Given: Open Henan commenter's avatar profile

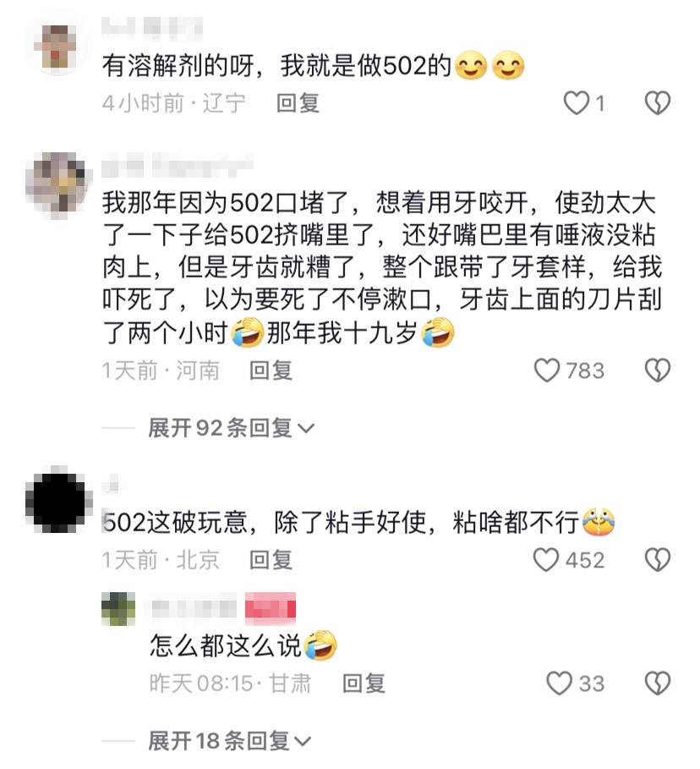Looking at the screenshot, I should [x=58, y=185].
